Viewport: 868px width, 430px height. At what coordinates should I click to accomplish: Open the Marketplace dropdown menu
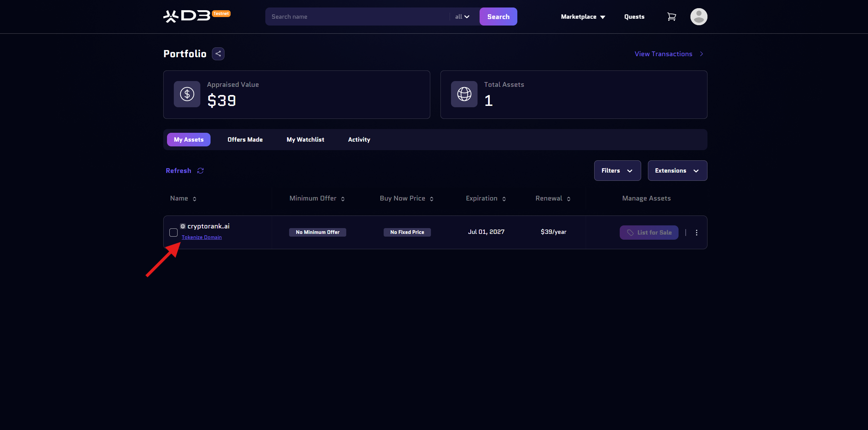[x=583, y=17]
